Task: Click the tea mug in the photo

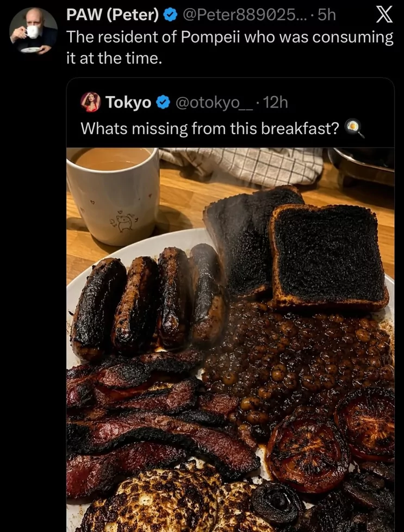Action: click(114, 196)
